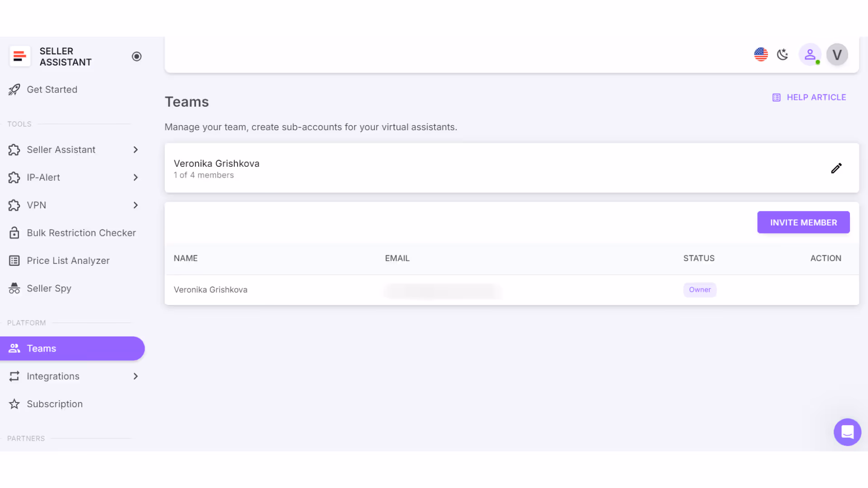
Task: Click the Seller Assistant logo icon
Action: click(x=20, y=56)
